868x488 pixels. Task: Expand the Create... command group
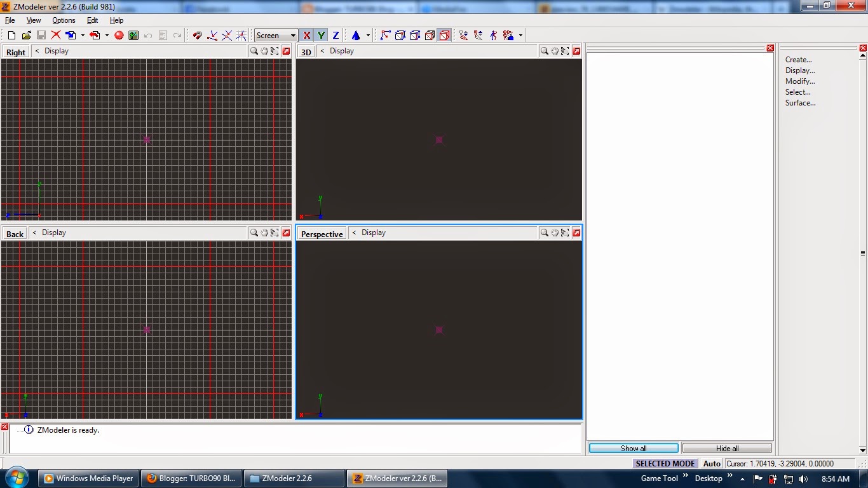click(799, 60)
